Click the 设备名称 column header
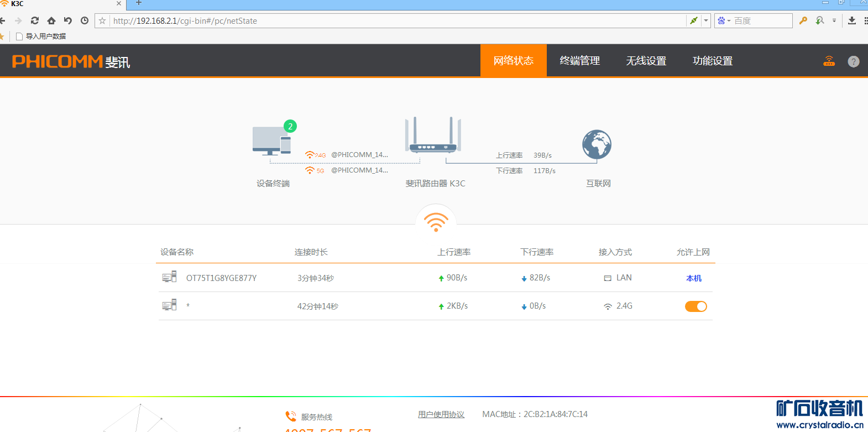Viewport: 868px width, 432px height. 177,252
